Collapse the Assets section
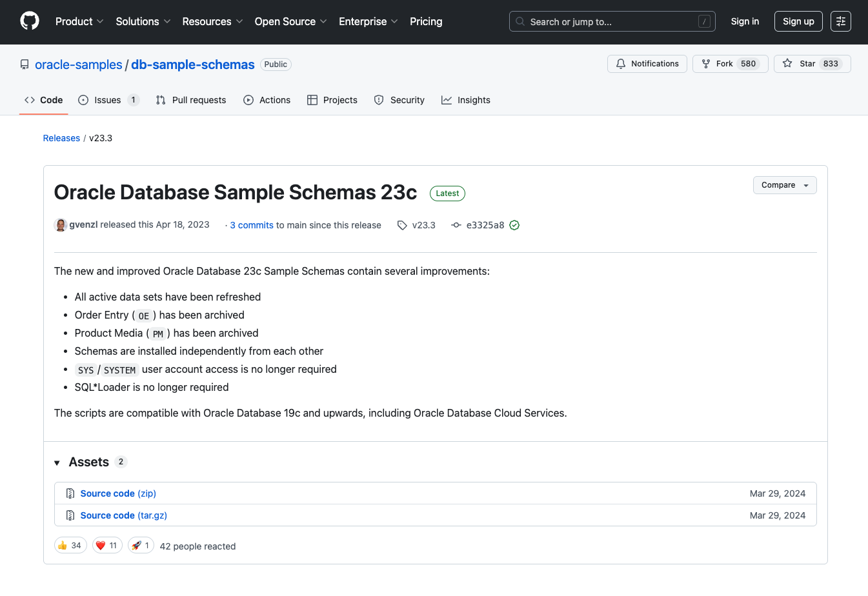Image resolution: width=868 pixels, height=596 pixels. point(57,462)
